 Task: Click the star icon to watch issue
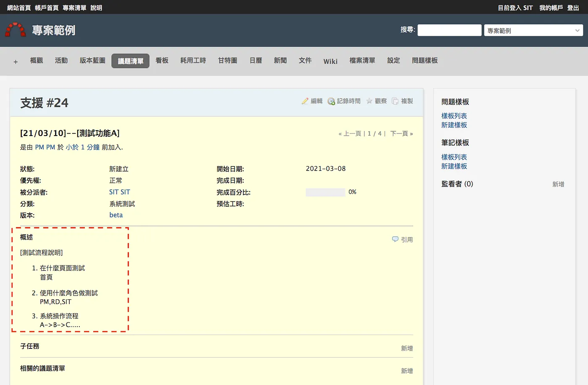point(369,101)
